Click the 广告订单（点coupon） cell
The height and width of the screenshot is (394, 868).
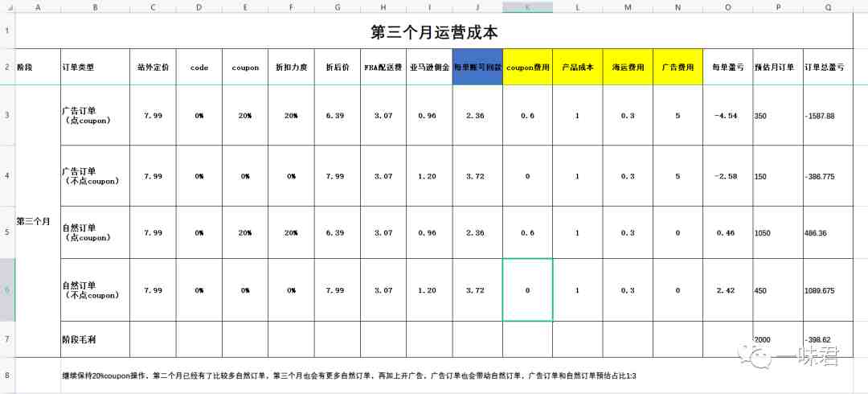coord(95,115)
